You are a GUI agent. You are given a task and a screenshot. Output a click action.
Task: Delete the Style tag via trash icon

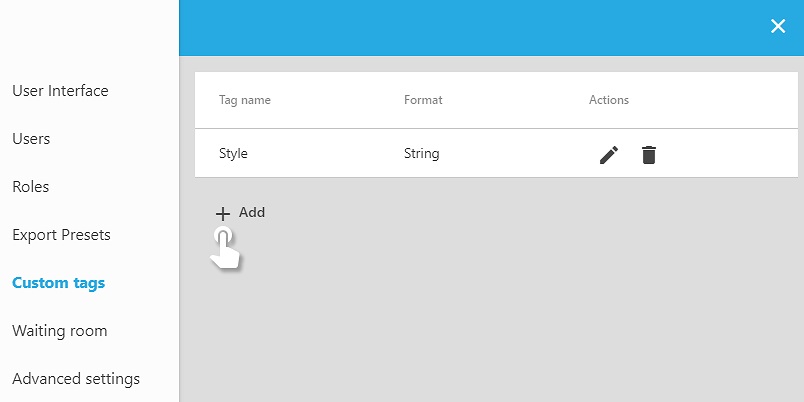[x=649, y=155]
